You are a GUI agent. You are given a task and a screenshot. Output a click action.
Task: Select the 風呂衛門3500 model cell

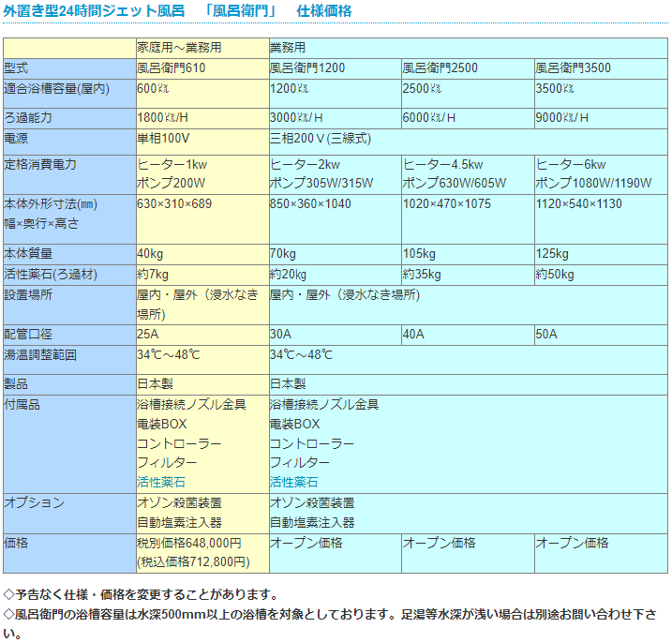pyautogui.click(x=601, y=68)
